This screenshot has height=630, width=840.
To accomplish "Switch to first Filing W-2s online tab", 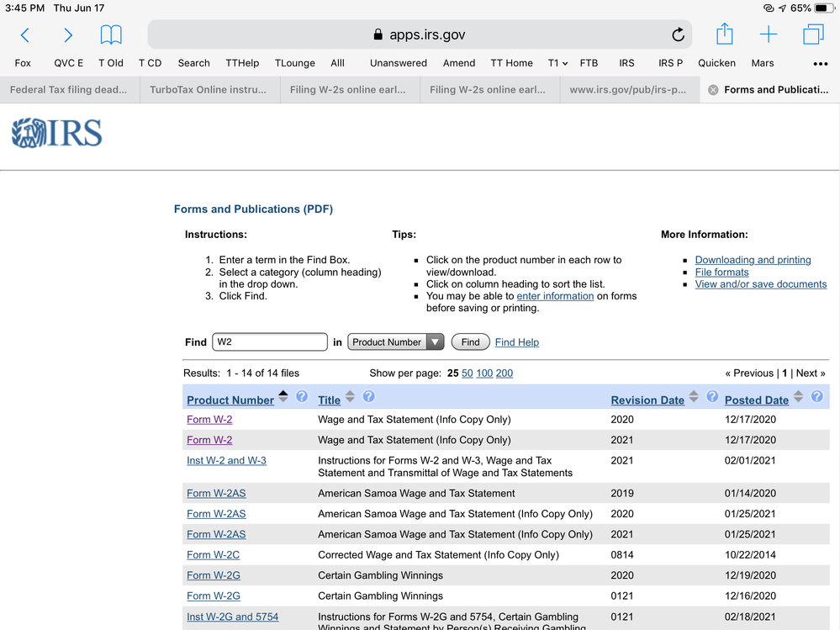I will coord(349,89).
